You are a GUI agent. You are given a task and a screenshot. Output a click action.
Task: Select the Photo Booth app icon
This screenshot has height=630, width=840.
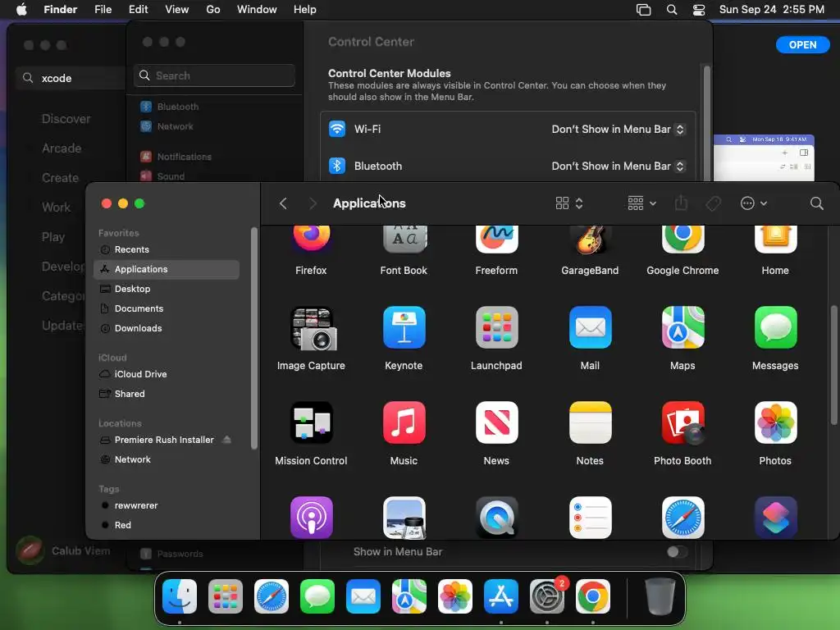682,422
